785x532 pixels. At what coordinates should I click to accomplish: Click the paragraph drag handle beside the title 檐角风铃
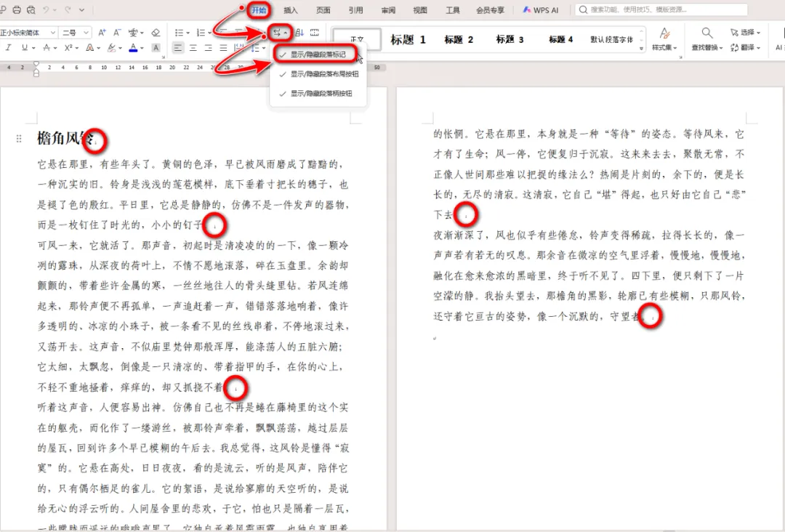(19, 139)
